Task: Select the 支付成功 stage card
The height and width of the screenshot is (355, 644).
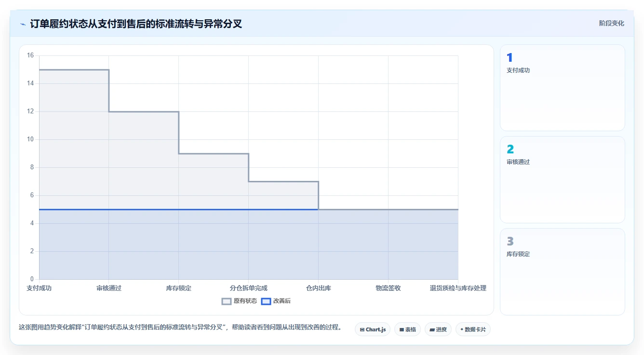Action: click(563, 88)
